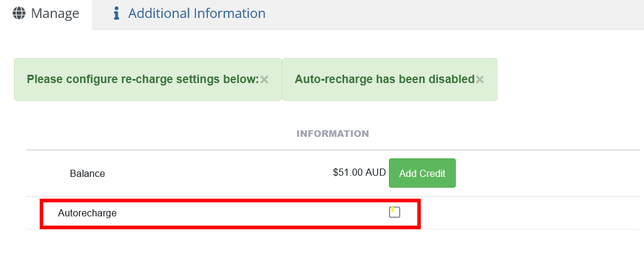644x257 pixels.
Task: Dismiss the re-charge settings alert
Action: click(x=265, y=79)
